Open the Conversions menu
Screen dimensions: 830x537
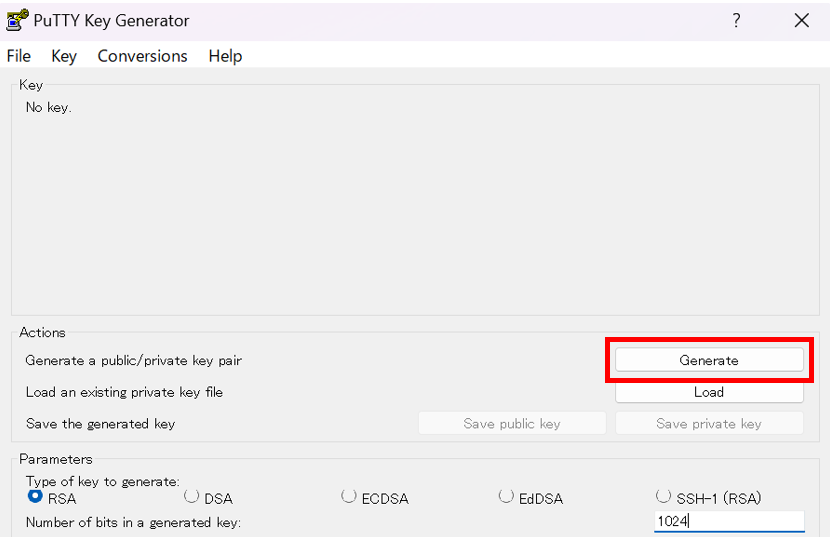142,56
